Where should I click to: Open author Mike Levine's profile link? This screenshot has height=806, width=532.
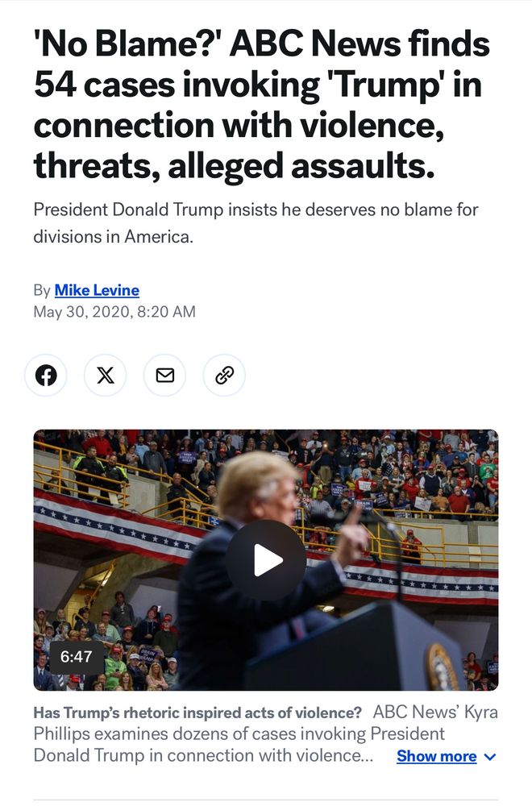[x=97, y=290]
